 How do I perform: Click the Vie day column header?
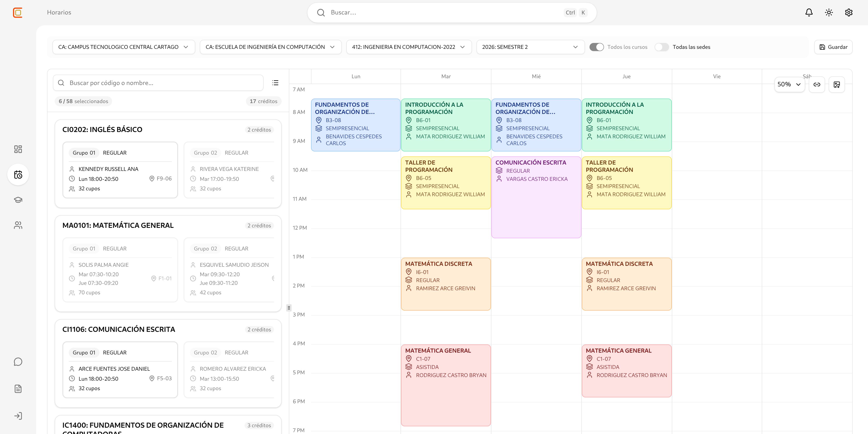click(x=717, y=76)
